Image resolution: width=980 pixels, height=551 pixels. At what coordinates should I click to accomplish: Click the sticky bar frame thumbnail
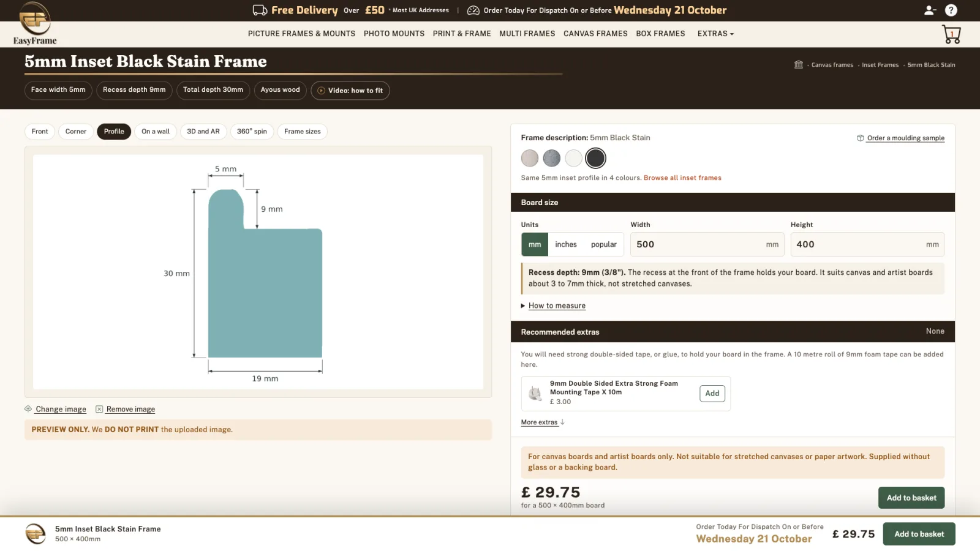tap(36, 534)
